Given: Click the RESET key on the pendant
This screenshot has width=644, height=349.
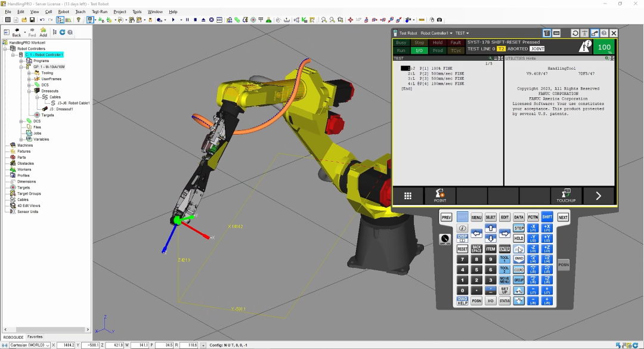Looking at the screenshot, I should 463,249.
